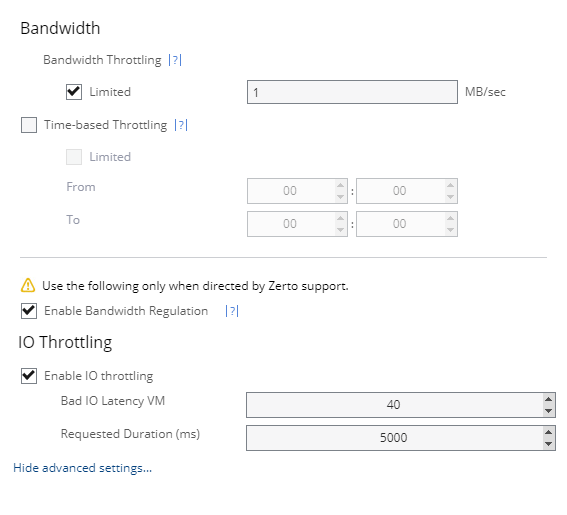Open help icon beside Bandwidth Throttling

175,60
